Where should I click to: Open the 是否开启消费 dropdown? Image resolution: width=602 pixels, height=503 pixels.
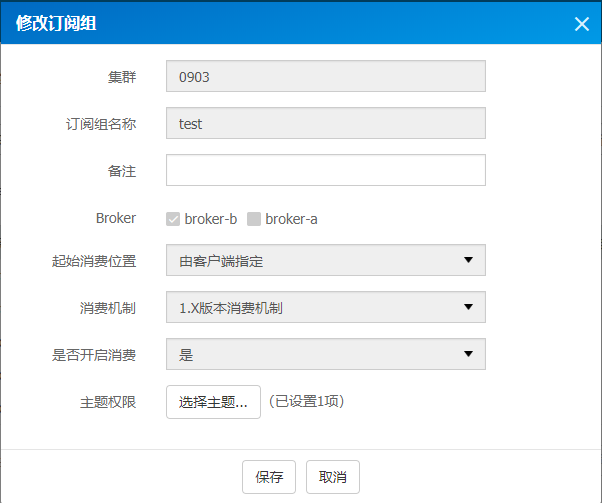click(326, 354)
